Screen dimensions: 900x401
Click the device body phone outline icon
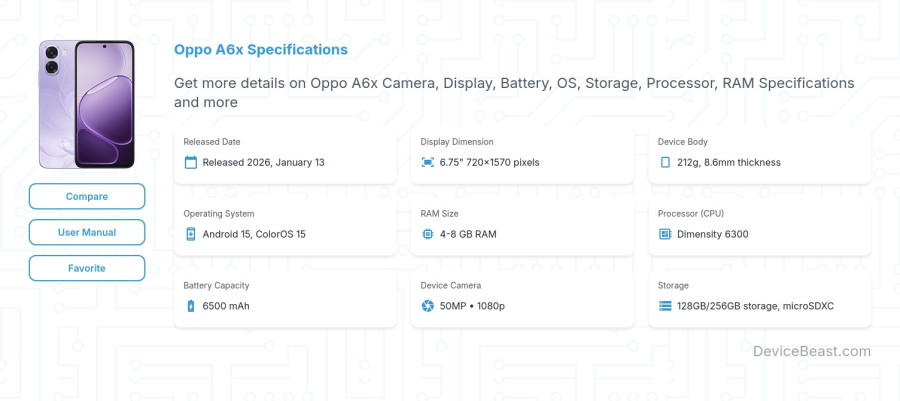click(x=665, y=162)
